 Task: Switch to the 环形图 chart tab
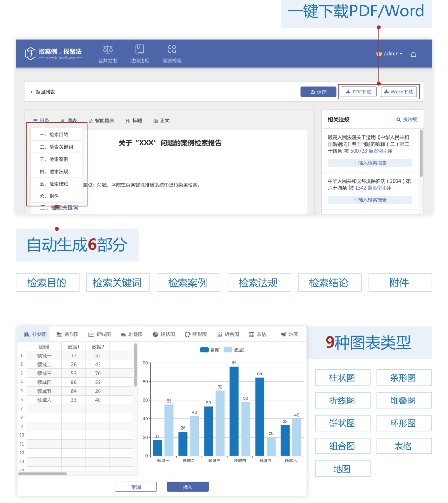[x=196, y=334]
